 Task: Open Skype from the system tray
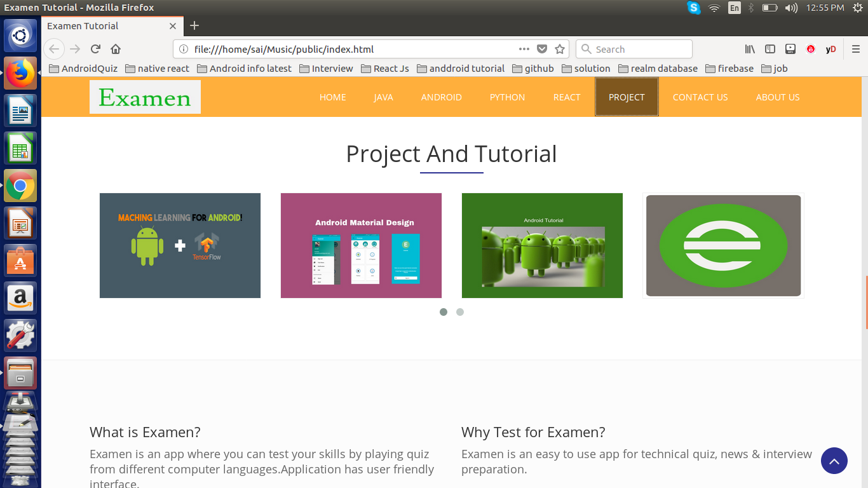(x=693, y=8)
